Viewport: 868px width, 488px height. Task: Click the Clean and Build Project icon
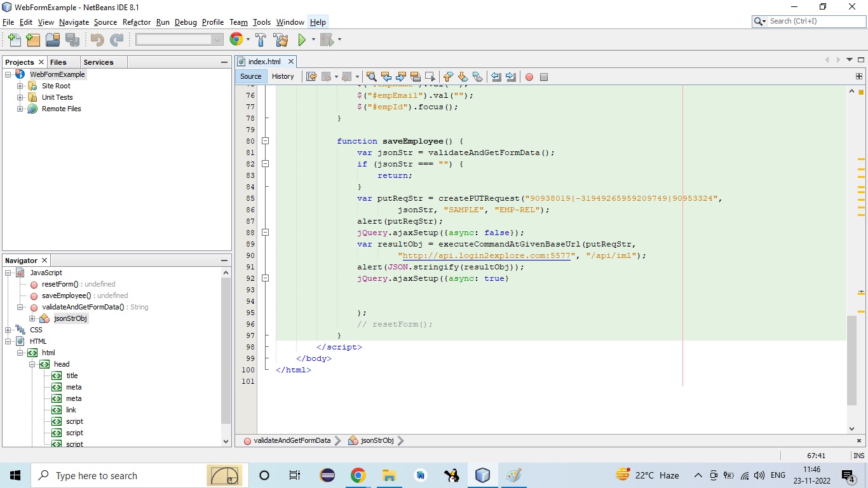(x=281, y=39)
